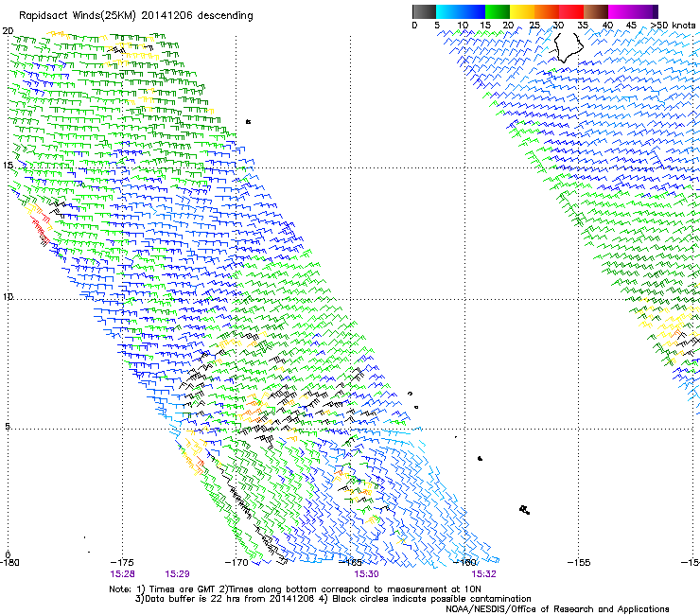The height and width of the screenshot is (615, 700).
Task: Click the "25" legend scale label
Action: [x=534, y=26]
